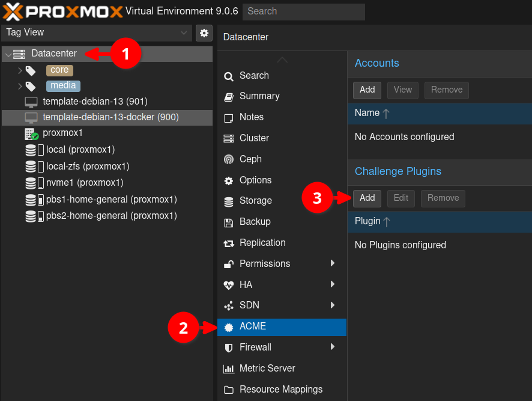Select the proxmox1 node in tree
This screenshot has width=532, height=401.
[107, 133]
